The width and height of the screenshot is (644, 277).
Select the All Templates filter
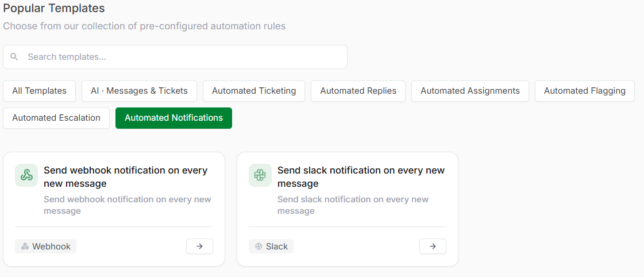pos(40,91)
